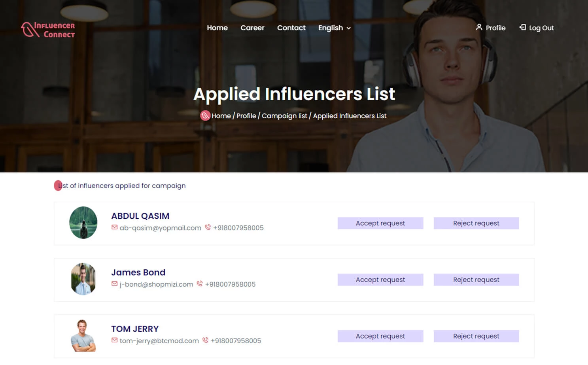Click the phone icon next to Abdul Qasim's number
This screenshot has width=588, height=365.
[208, 227]
